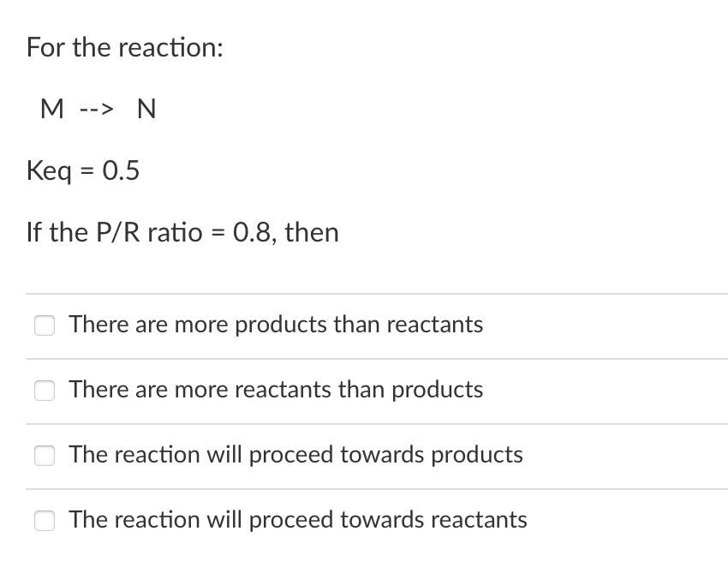Screen dimensions: 728x567
Task: Check 'The reaction will proceed towards products'
Action: click(x=45, y=456)
